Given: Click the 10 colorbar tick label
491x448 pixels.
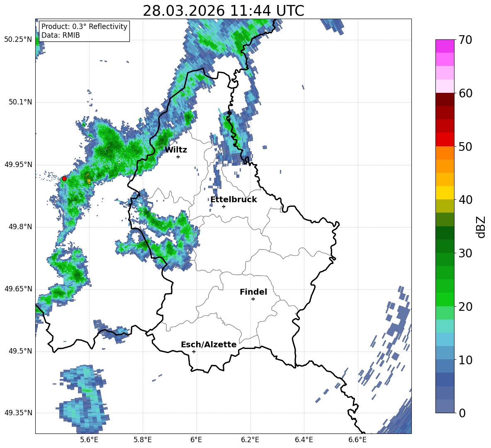Looking at the screenshot, I should pyautogui.click(x=465, y=360).
